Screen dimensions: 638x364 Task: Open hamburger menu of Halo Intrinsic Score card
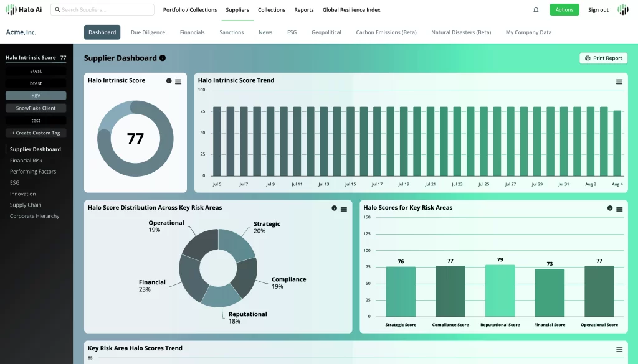tap(178, 82)
